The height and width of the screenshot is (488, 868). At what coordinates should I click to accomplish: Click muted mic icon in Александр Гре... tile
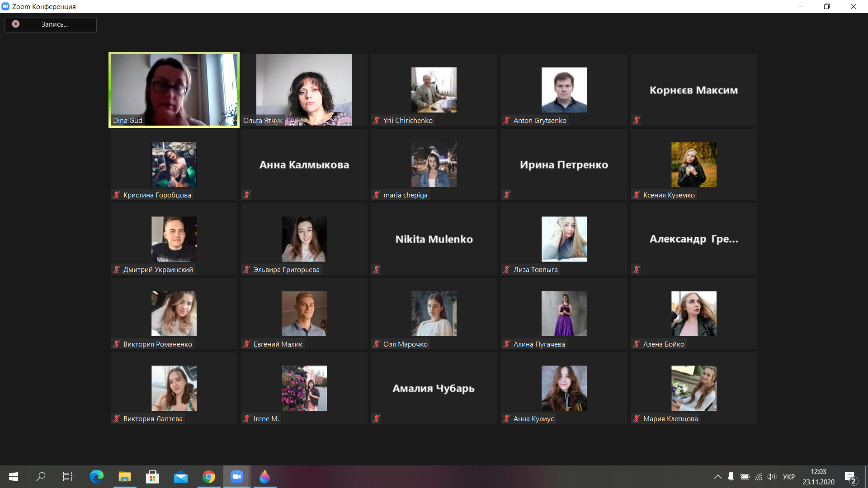(x=637, y=269)
